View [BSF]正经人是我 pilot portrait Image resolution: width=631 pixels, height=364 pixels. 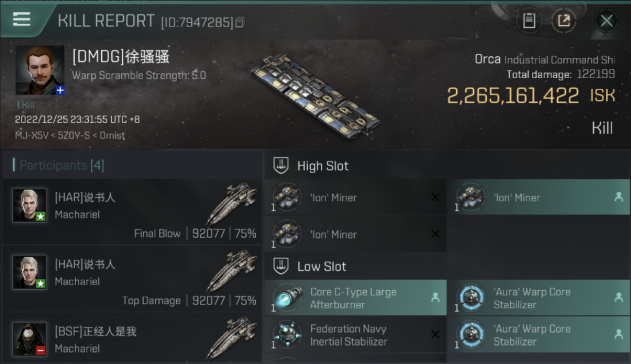(30, 339)
